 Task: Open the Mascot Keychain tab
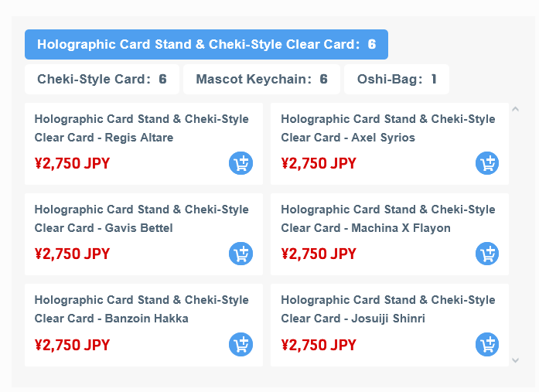tap(261, 79)
